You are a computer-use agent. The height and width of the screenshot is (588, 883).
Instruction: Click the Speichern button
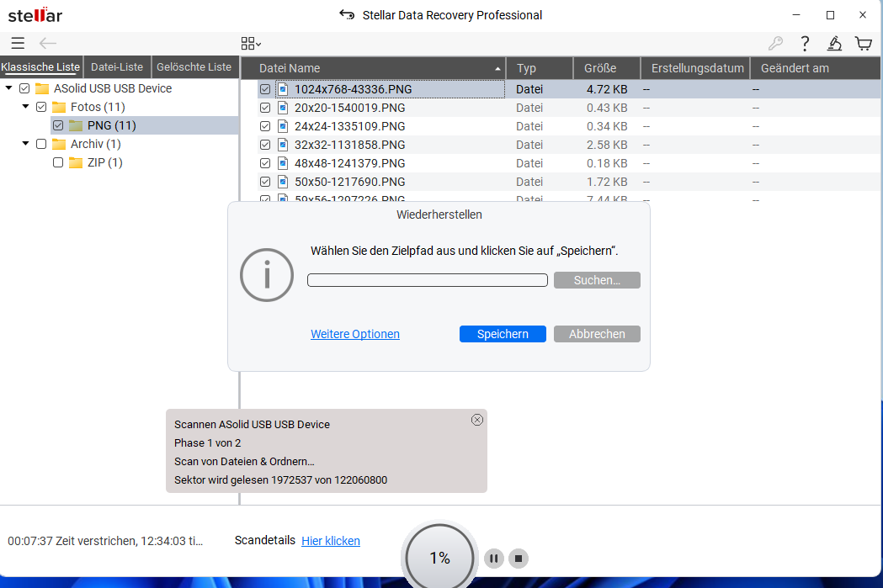pos(503,334)
